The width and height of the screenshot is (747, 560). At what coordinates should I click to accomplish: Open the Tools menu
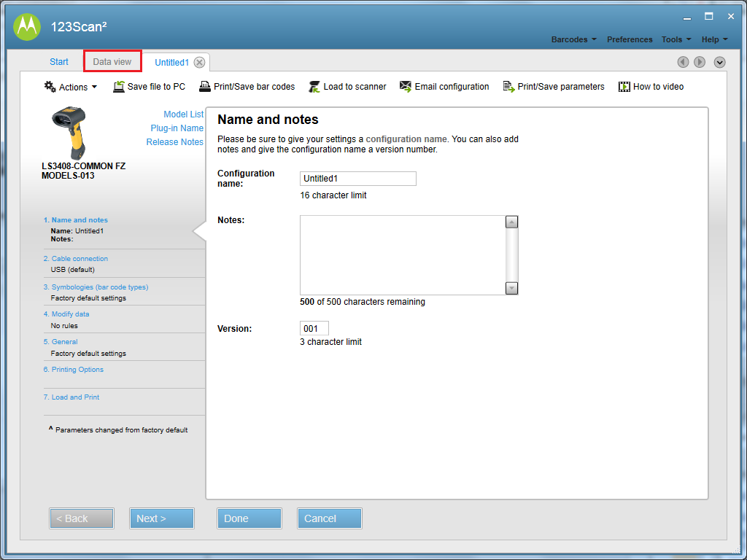[676, 39]
